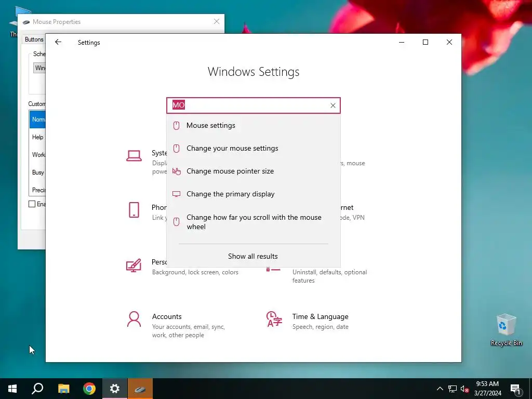Clear the Settings search box text
The height and width of the screenshot is (399, 532).
[333, 105]
